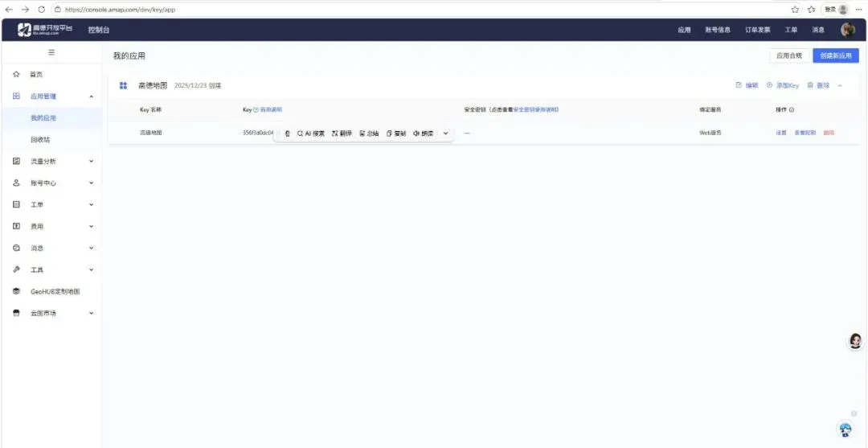
Task: Click the user avatar in the top bar
Action: pyautogui.click(x=848, y=30)
